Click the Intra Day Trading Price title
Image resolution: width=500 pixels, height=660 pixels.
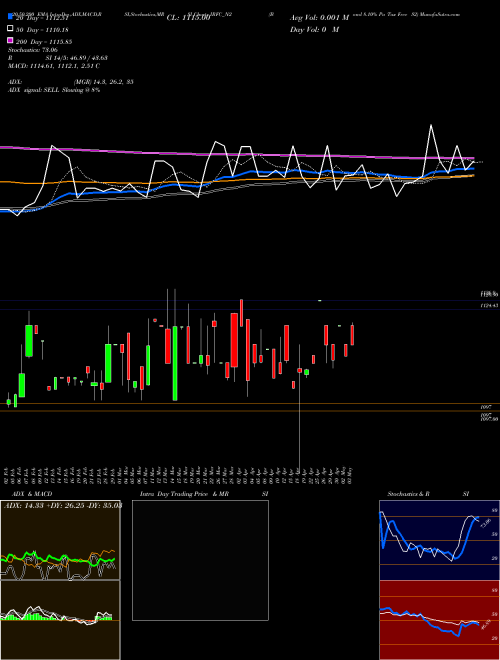174,494
